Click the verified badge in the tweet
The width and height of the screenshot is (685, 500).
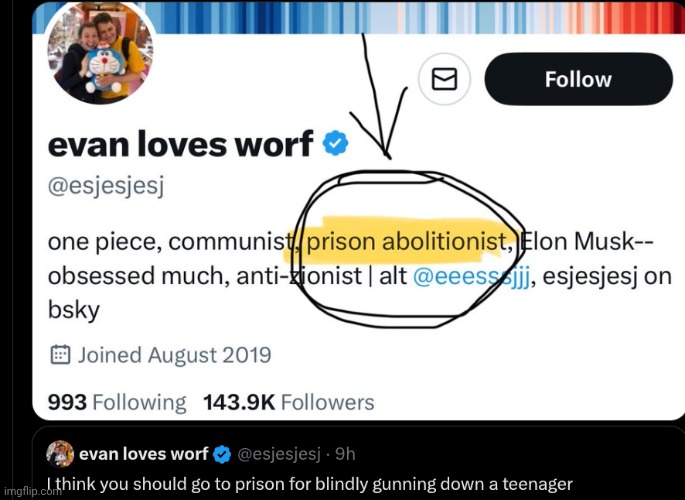pos(223,454)
